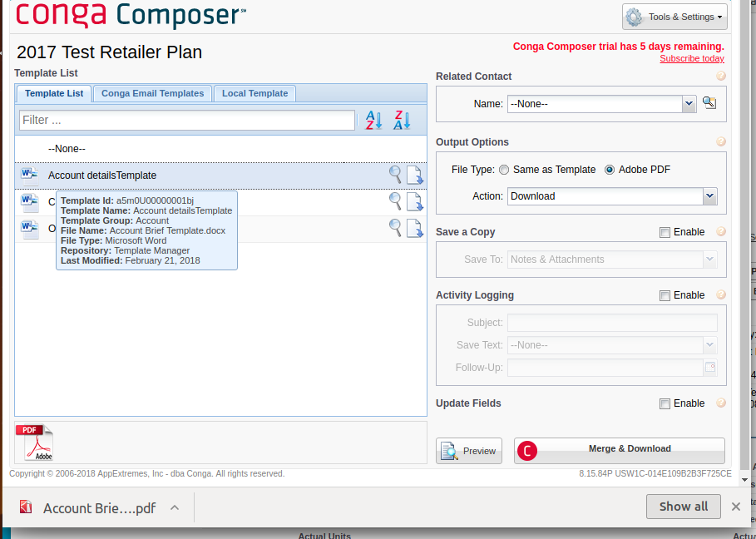Viewport: 756px width, 539px height.
Task: Click the template Filter text field
Action: (187, 120)
